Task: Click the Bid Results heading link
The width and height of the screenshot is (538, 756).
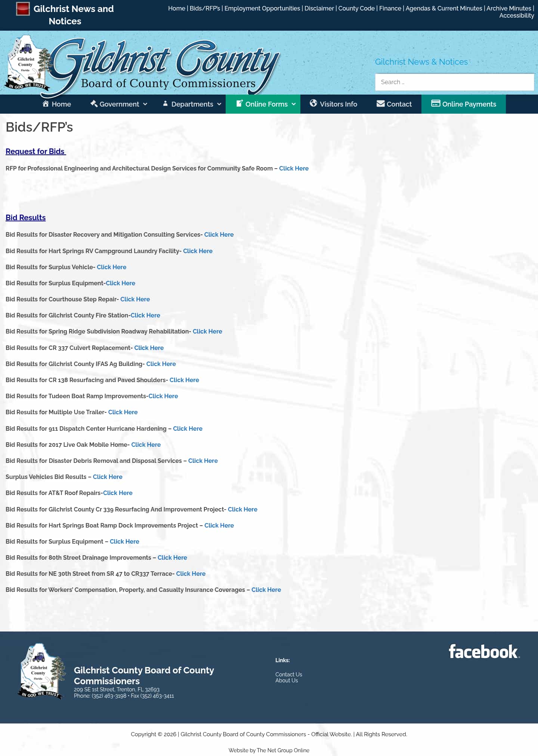Action: point(25,218)
